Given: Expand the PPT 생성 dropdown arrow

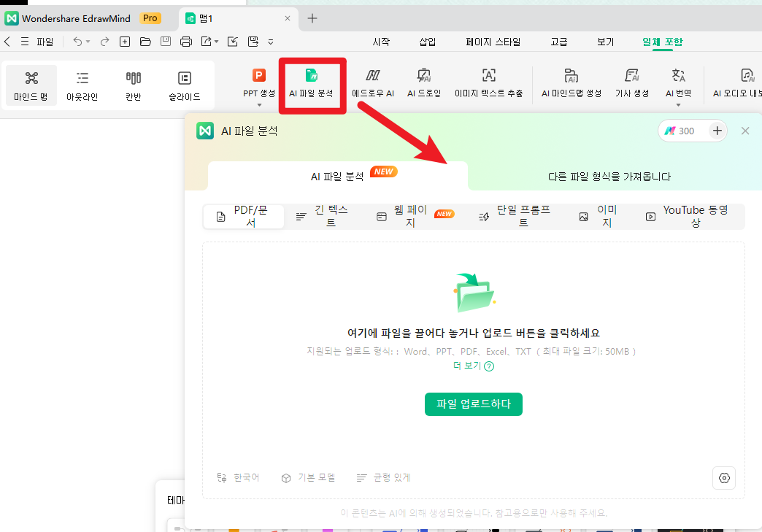Looking at the screenshot, I should [x=259, y=104].
